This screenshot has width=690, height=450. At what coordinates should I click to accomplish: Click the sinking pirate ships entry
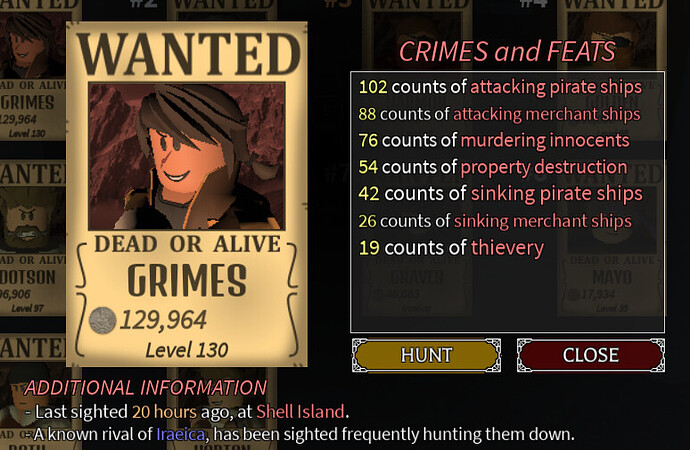tap(501, 194)
